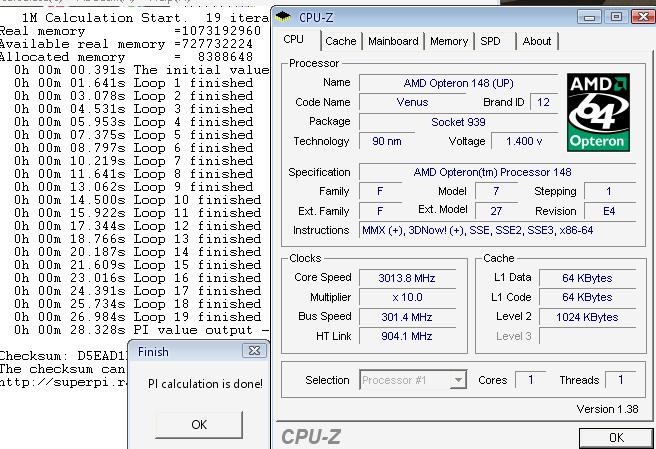656x449 pixels.
Task: Click the Core Speed value 3013.8 MHz
Action: (x=407, y=278)
